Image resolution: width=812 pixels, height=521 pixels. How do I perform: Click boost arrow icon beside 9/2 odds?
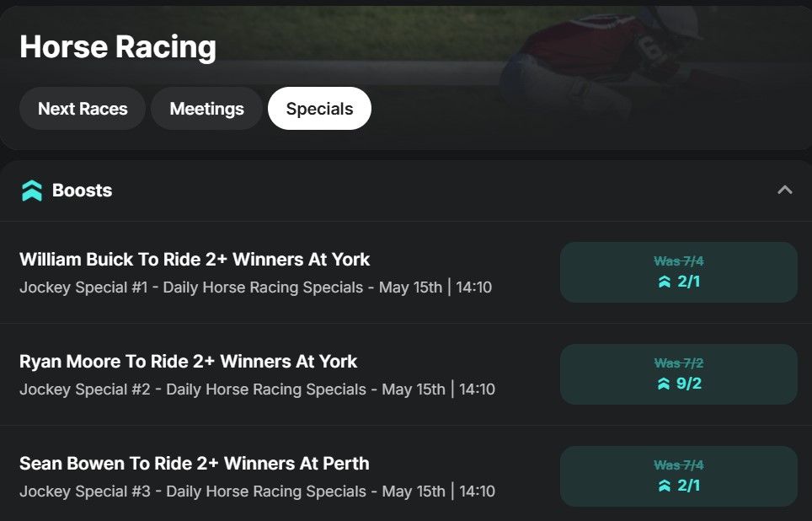(x=664, y=384)
